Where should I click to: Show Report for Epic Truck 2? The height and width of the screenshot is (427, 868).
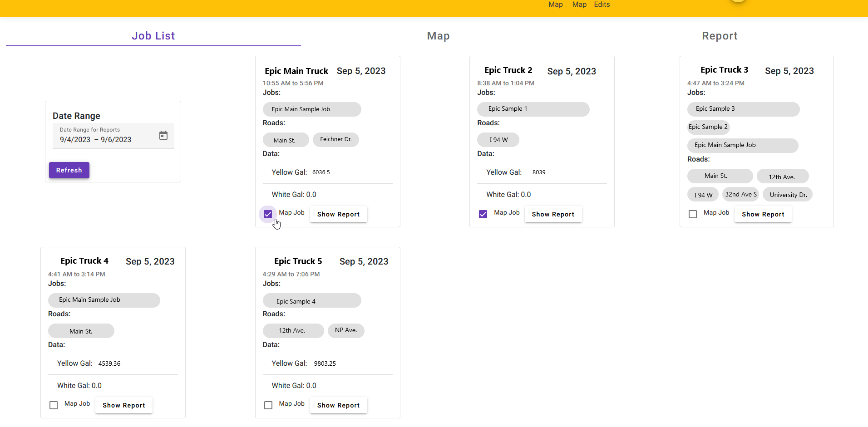tap(553, 214)
